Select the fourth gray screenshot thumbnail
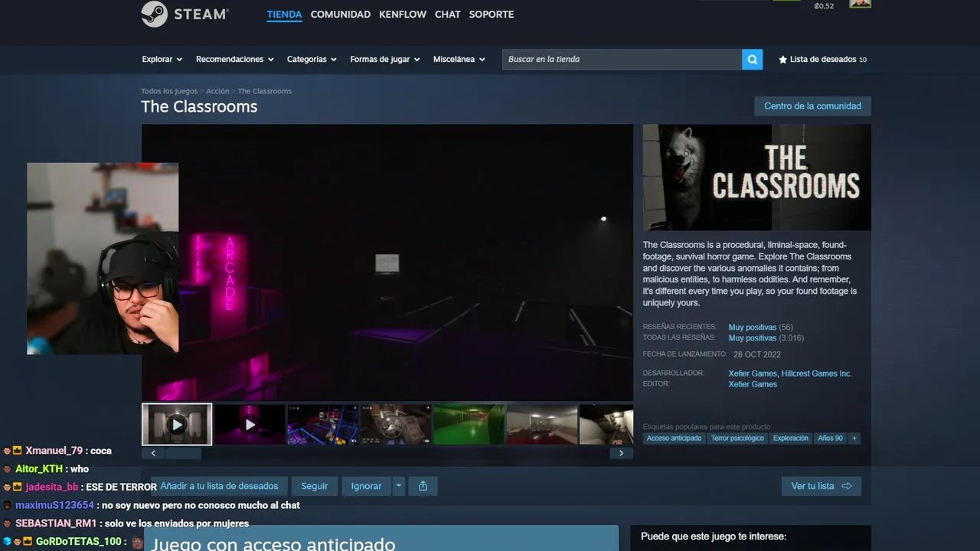980x551 pixels. [x=396, y=424]
